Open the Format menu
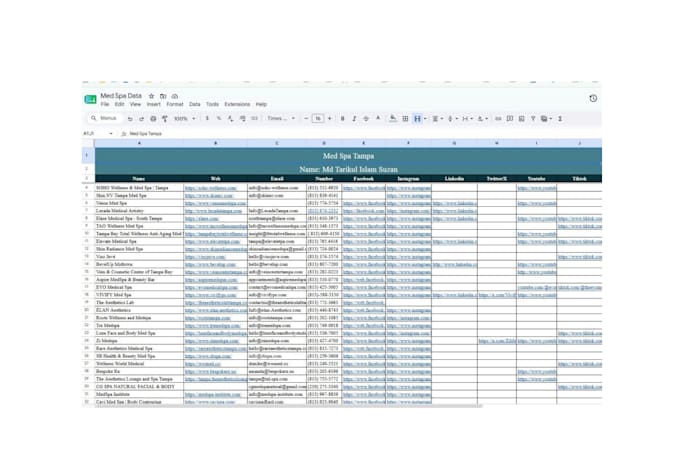Image resolution: width=680 pixels, height=459 pixels. 175,105
